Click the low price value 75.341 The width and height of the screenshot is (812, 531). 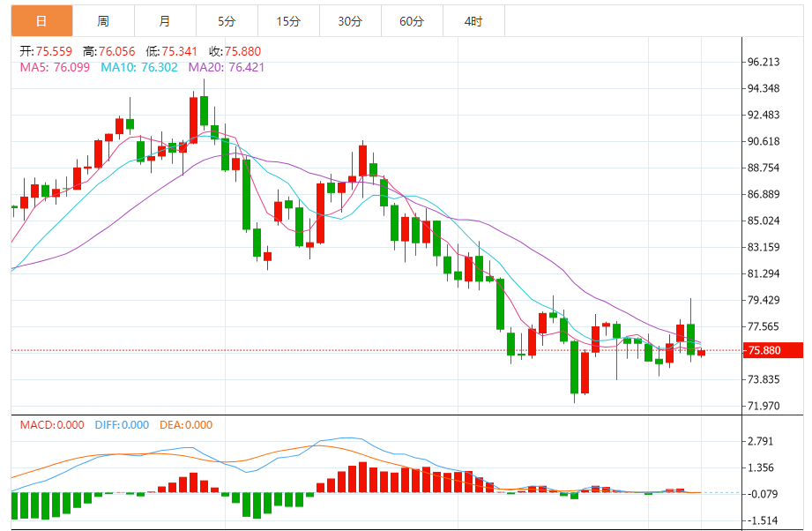pyautogui.click(x=180, y=51)
